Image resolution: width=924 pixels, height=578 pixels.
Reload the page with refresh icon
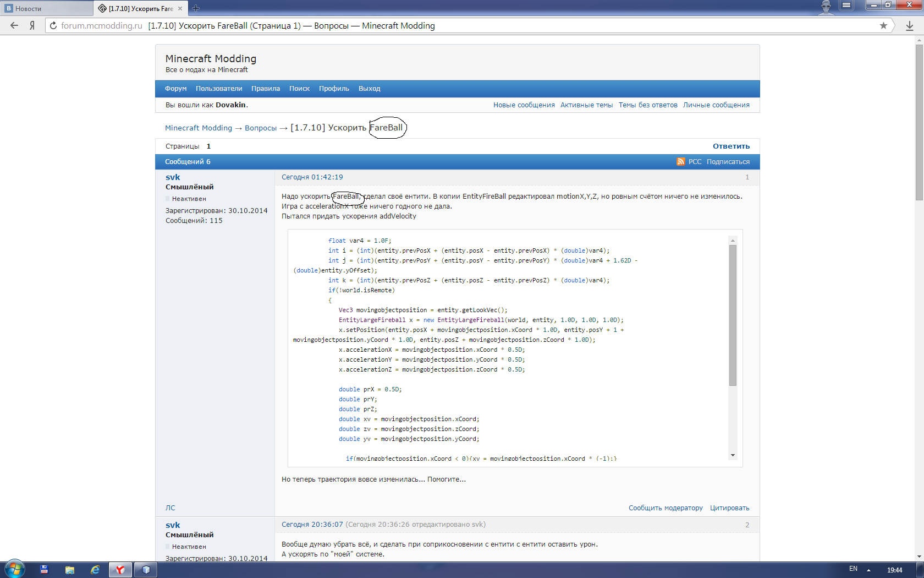click(x=53, y=25)
